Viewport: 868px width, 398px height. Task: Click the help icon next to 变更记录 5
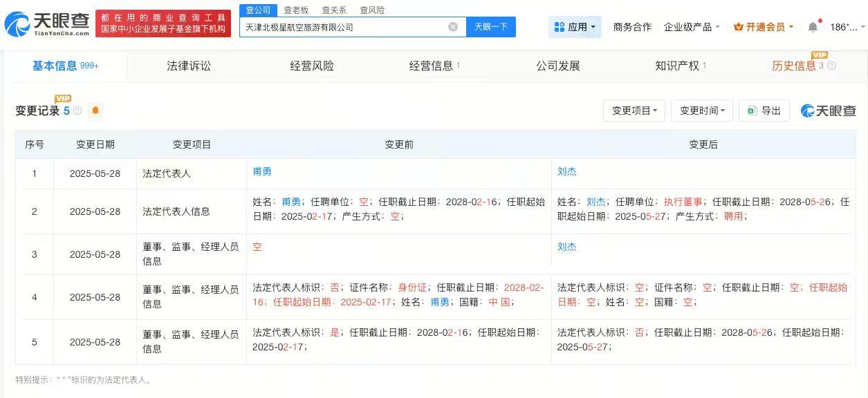pos(77,111)
